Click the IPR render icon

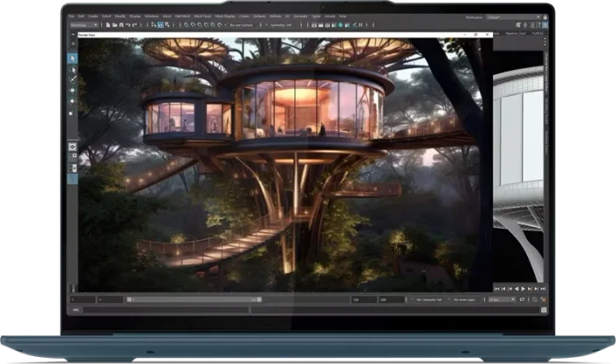[327, 25]
